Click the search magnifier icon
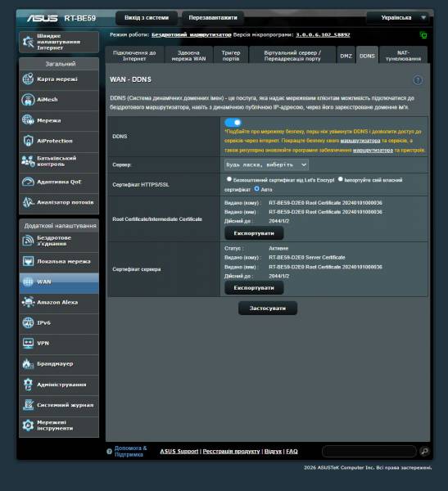448x491 pixels. pyautogui.click(x=424, y=451)
